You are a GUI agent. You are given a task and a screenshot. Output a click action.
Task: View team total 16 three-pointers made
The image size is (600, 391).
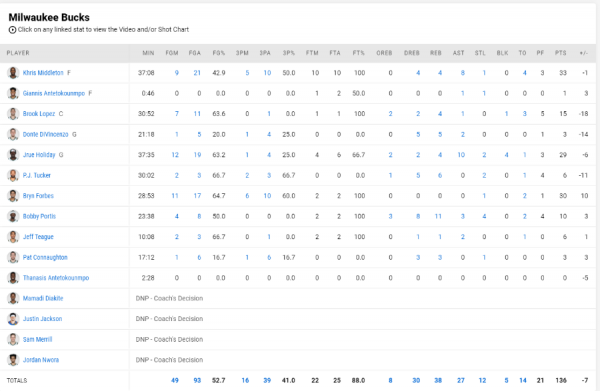point(245,380)
